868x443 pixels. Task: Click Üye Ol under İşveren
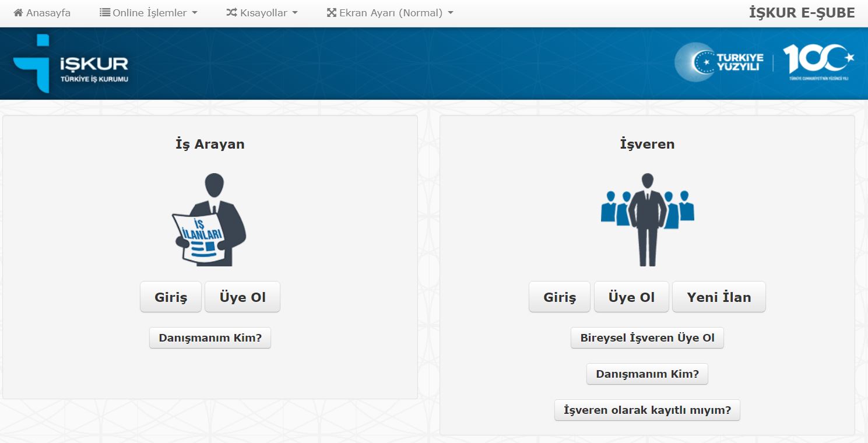631,297
